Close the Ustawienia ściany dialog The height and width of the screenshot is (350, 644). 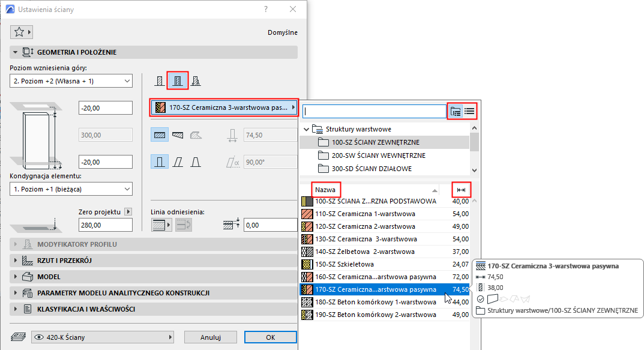tap(293, 9)
